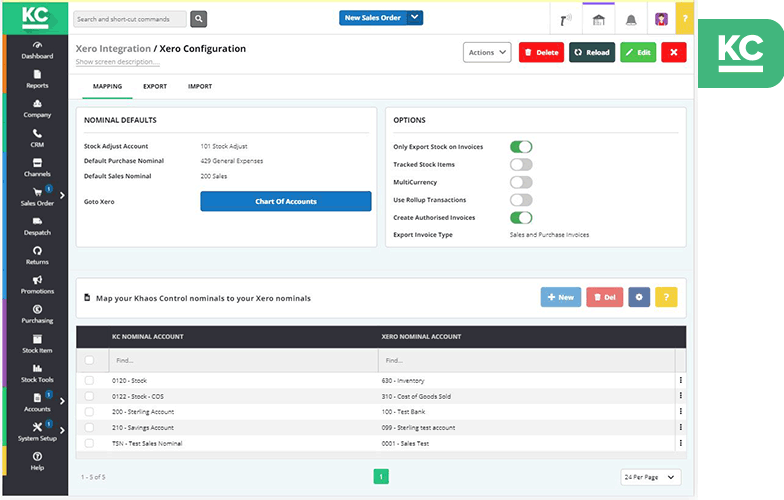Click the KC logo top-left
The width and height of the screenshot is (784, 500).
(35, 18)
